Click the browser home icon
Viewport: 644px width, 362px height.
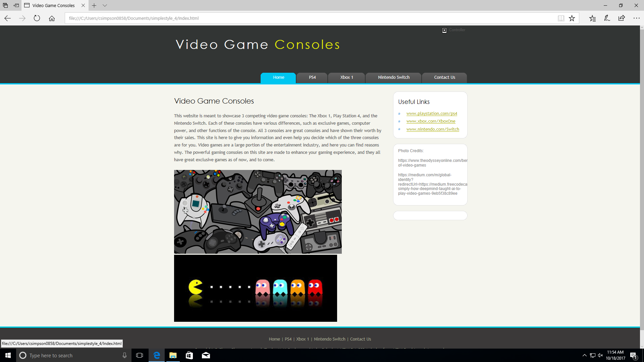click(x=52, y=18)
